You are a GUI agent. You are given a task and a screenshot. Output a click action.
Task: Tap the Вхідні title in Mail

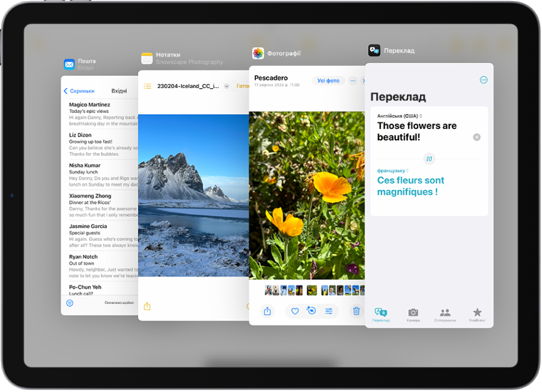click(119, 91)
